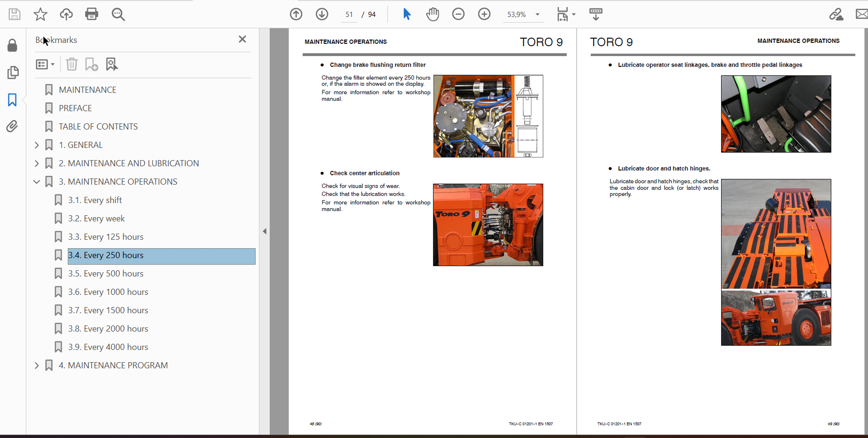Click the Zoom out minus icon
868x438 pixels.
click(458, 14)
